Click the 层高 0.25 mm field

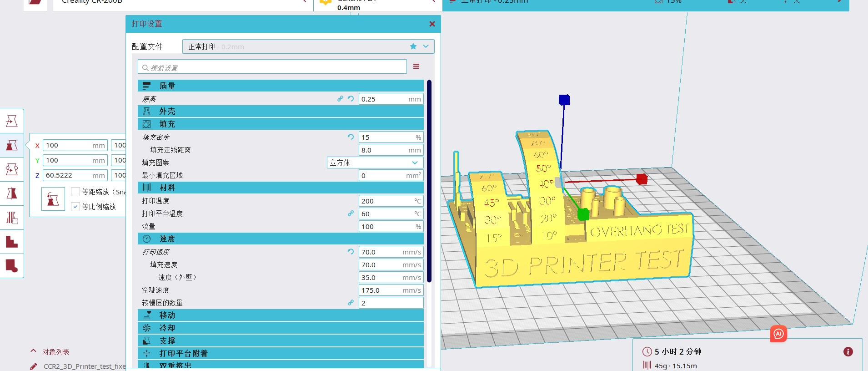[x=391, y=99]
